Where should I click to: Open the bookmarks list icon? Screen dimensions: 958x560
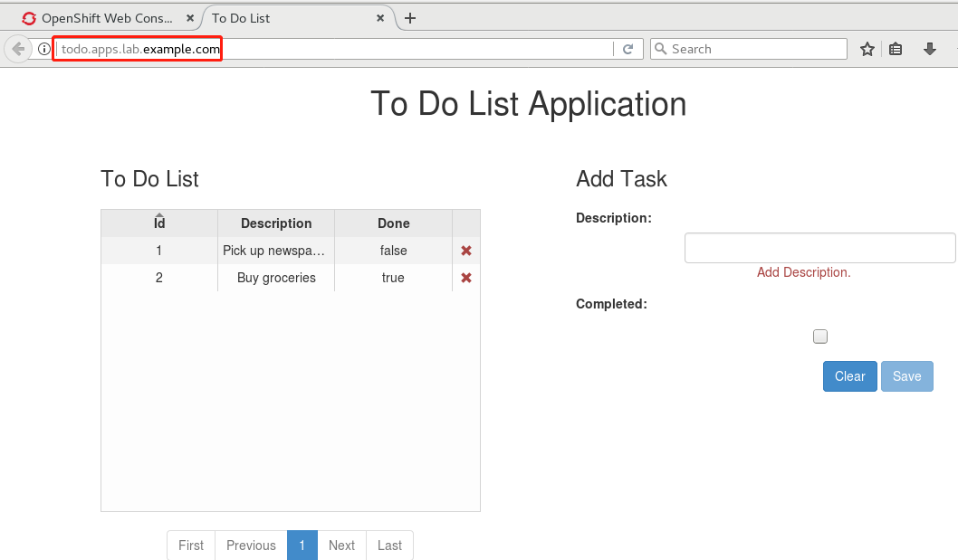coord(896,49)
